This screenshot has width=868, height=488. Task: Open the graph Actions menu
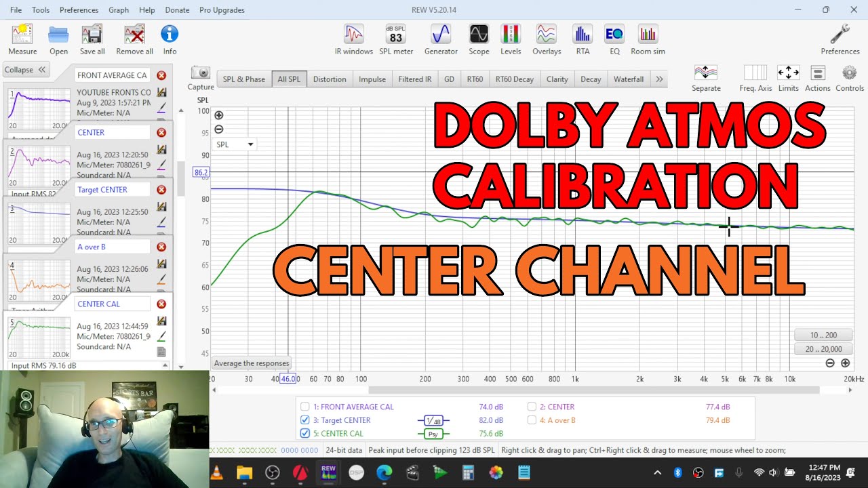click(x=818, y=78)
